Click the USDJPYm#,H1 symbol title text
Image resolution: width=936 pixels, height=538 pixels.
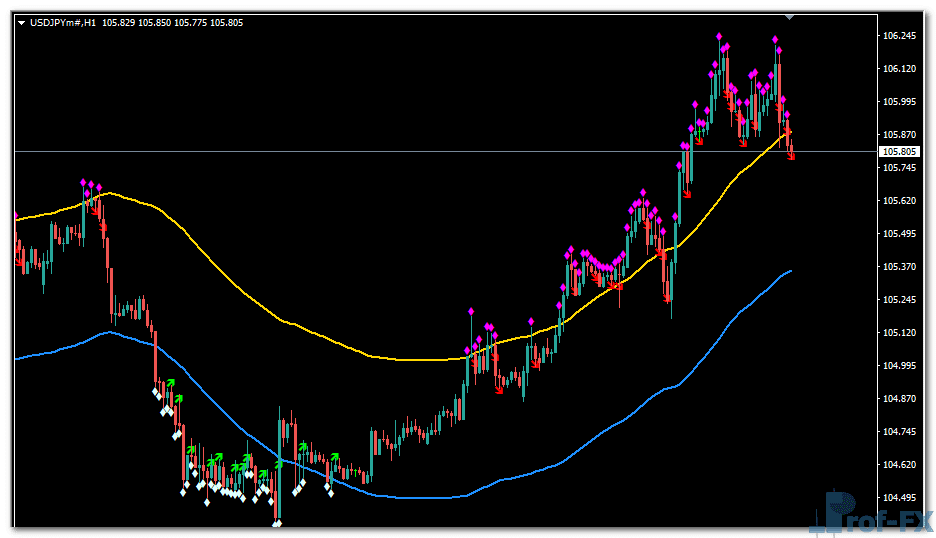click(62, 23)
